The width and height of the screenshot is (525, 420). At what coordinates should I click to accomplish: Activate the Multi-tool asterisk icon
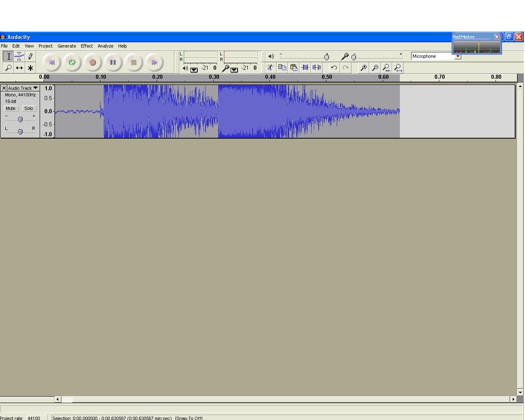coord(30,68)
